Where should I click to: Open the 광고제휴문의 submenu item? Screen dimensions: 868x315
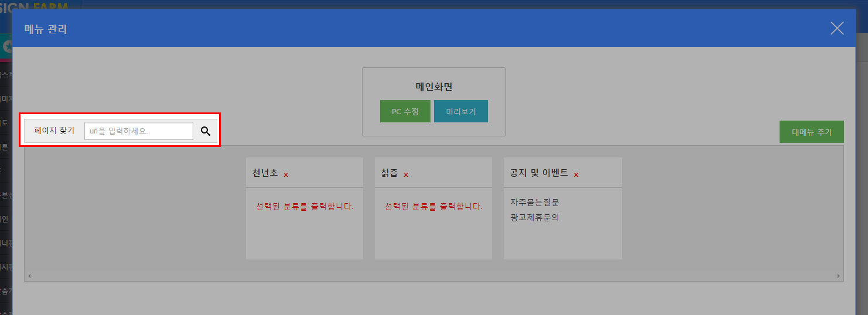535,217
